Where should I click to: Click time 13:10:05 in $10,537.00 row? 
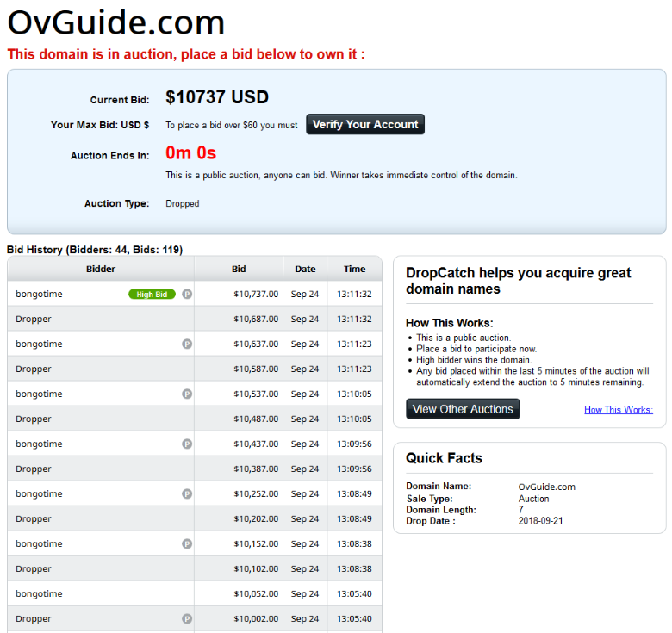coord(354,394)
